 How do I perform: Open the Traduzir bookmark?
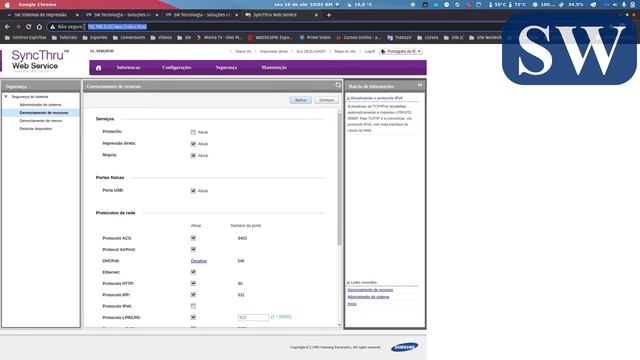[399, 38]
